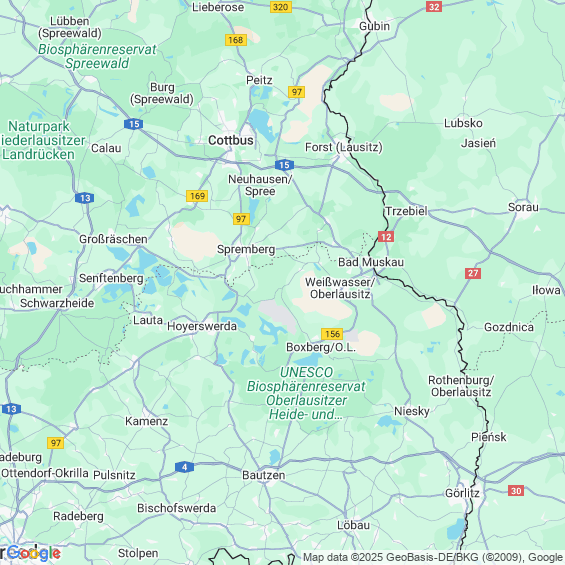This screenshot has width=565, height=565.
Task: Click the yellow 156 road shield
Action: tap(332, 334)
